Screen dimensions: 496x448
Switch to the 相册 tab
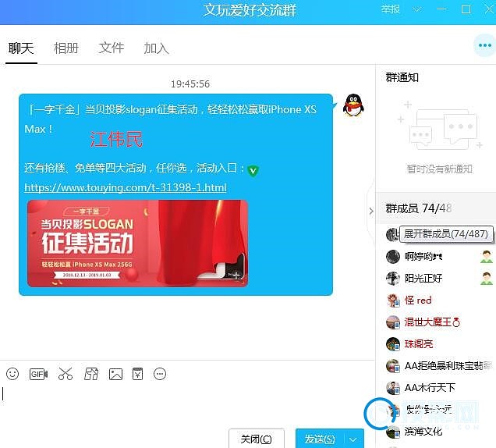tap(66, 48)
